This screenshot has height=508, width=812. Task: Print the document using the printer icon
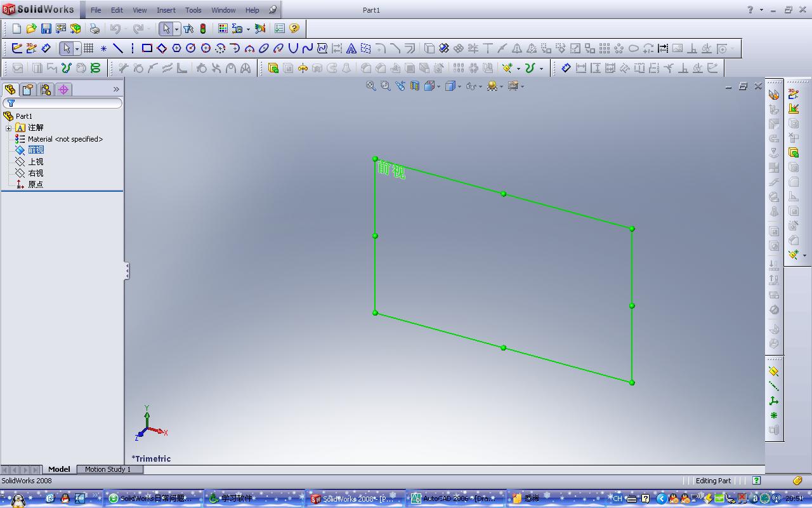[95, 29]
